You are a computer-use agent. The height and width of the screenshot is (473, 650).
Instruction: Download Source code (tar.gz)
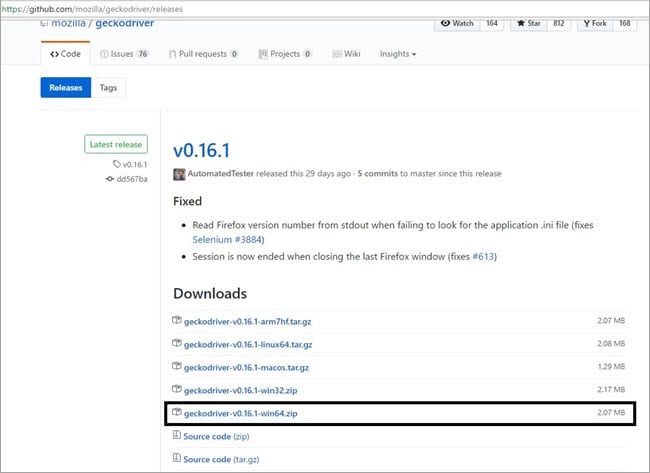coord(221,459)
